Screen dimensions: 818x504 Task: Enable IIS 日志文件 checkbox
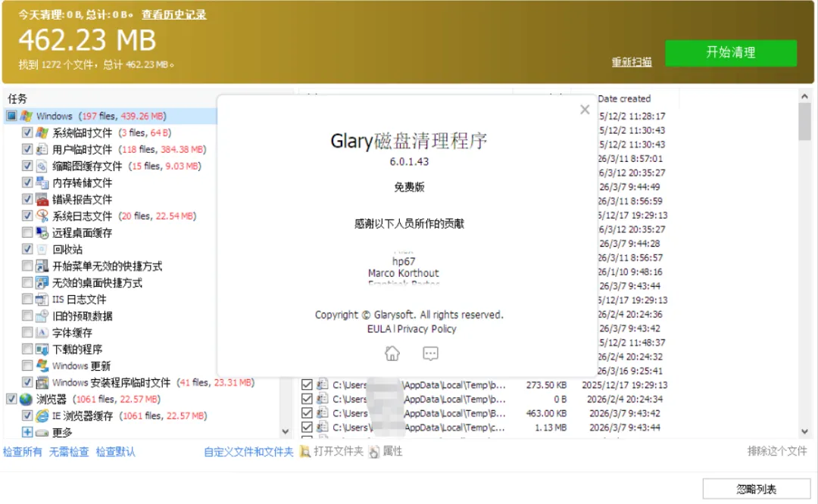click(x=27, y=299)
